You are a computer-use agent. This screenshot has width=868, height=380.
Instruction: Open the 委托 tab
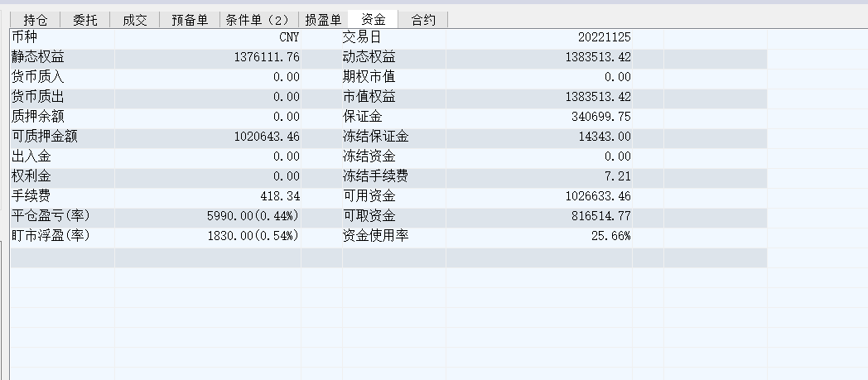(x=84, y=20)
